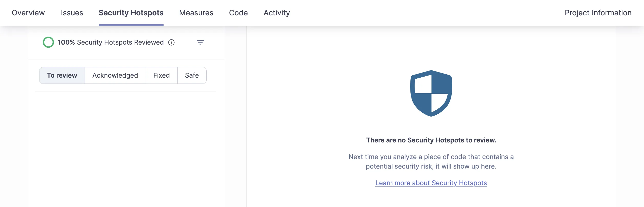The height and width of the screenshot is (207, 644).
Task: Open the Issues tab
Action: (x=72, y=13)
